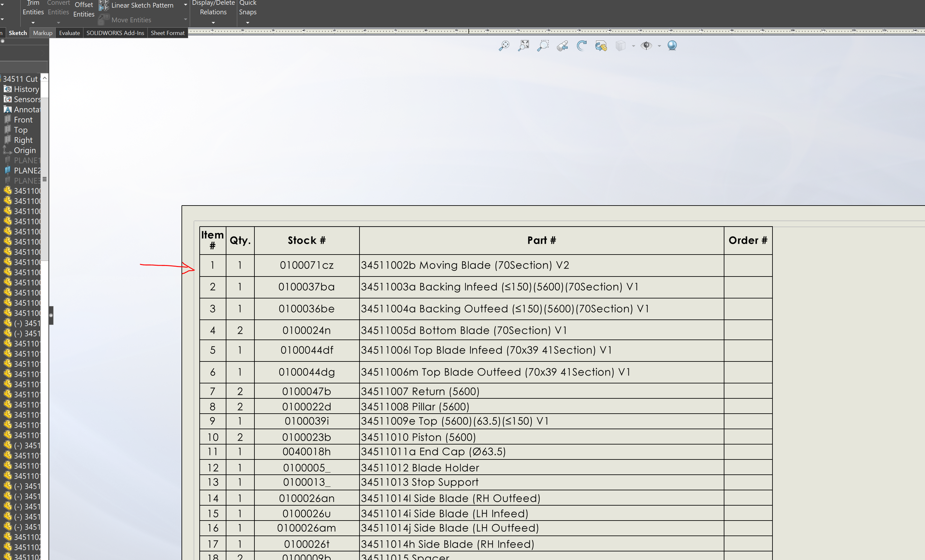The image size is (925, 560).
Task: Expand the Trim Entities dropdown arrow
Action: 33,23
